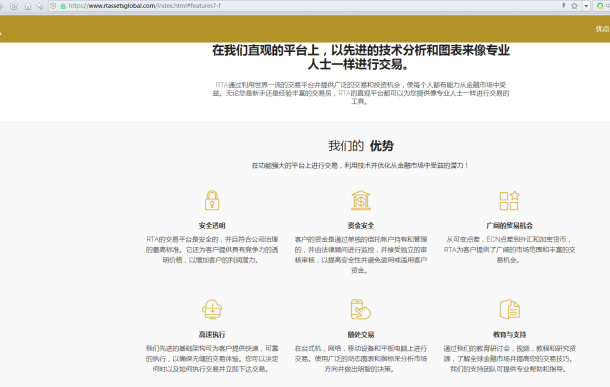Click description starting 我们先进的基础架构

click(x=212, y=358)
